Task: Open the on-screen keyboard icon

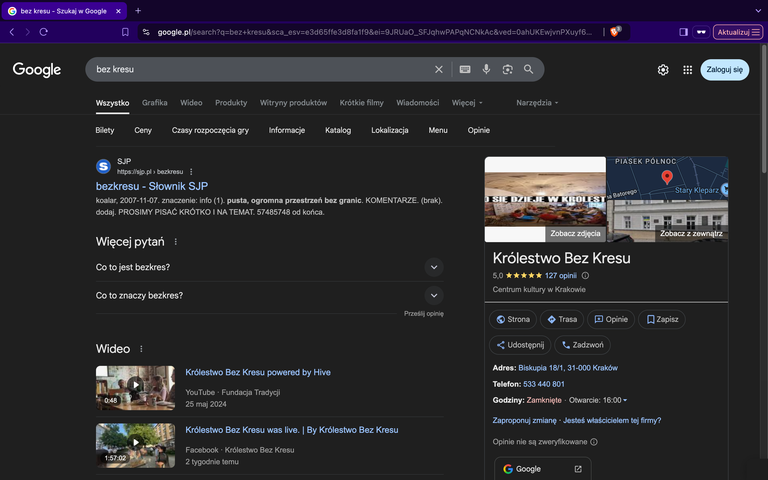Action: pos(465,70)
